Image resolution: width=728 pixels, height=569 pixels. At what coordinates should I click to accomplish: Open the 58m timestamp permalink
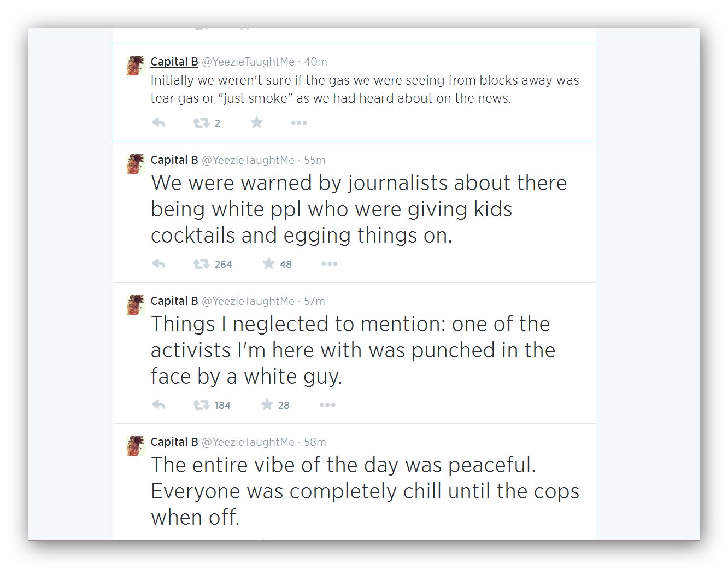(315, 442)
